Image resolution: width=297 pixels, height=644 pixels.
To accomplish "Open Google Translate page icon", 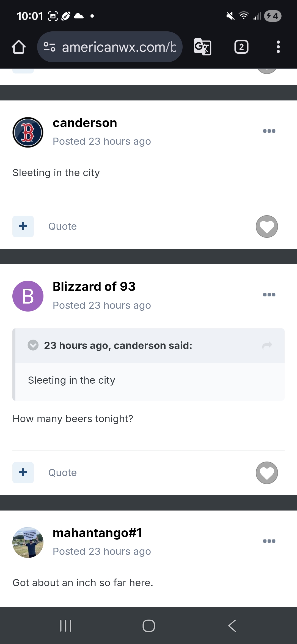I will 203,47.
